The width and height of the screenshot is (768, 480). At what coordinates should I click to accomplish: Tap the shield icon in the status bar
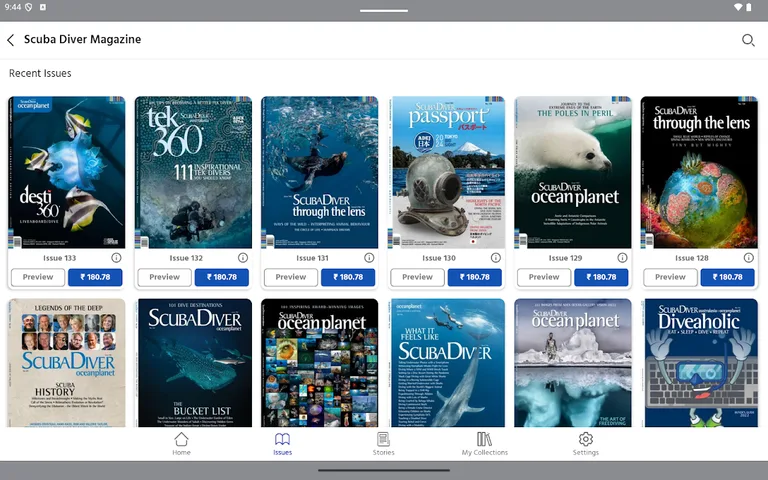tap(28, 7)
